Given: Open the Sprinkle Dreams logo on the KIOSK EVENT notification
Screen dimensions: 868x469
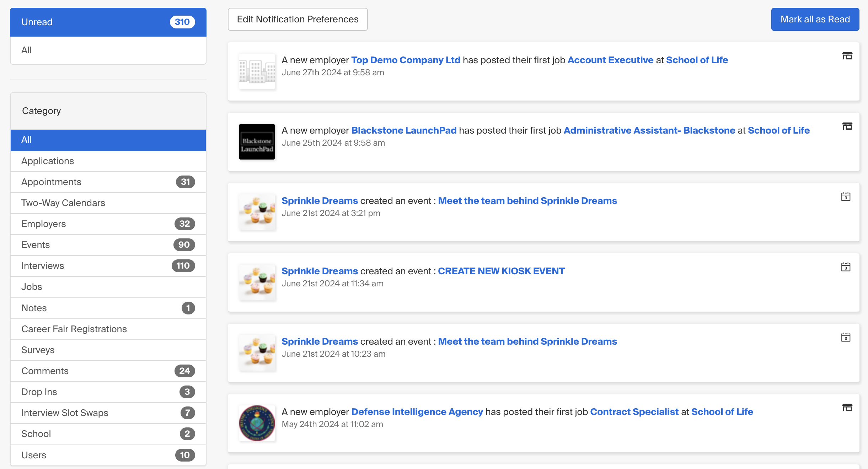Looking at the screenshot, I should point(257,282).
